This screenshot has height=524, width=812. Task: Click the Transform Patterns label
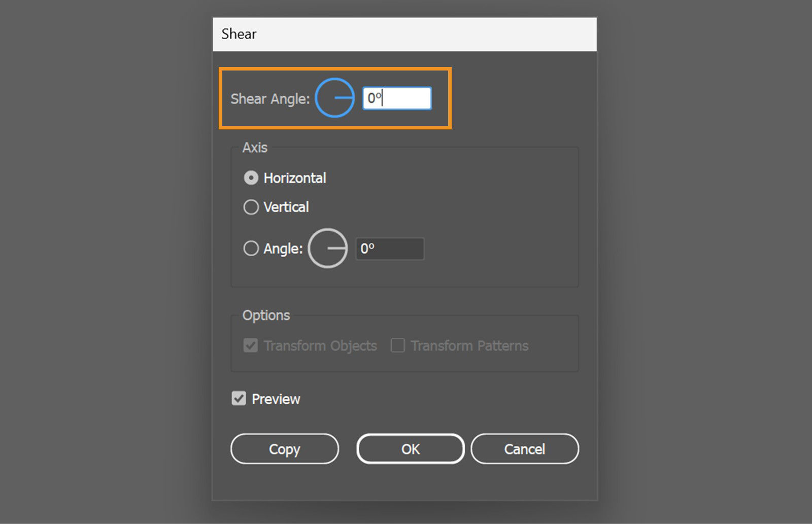[x=468, y=345]
